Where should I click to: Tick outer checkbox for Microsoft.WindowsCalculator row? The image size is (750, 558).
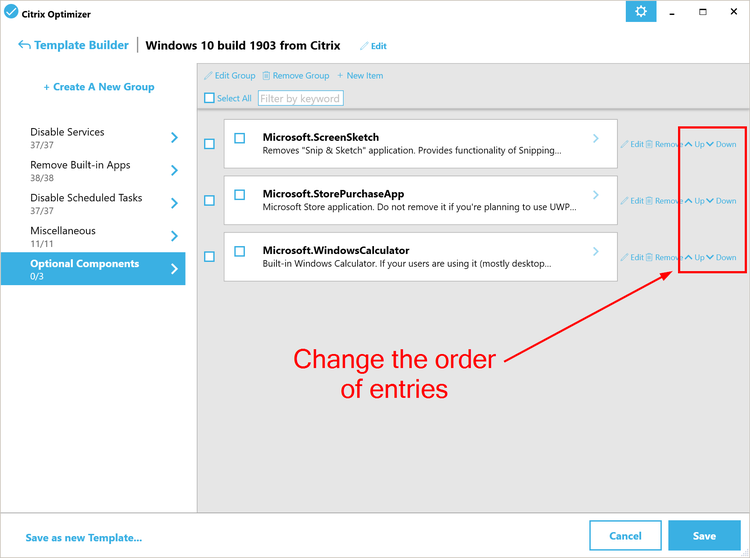[209, 257]
